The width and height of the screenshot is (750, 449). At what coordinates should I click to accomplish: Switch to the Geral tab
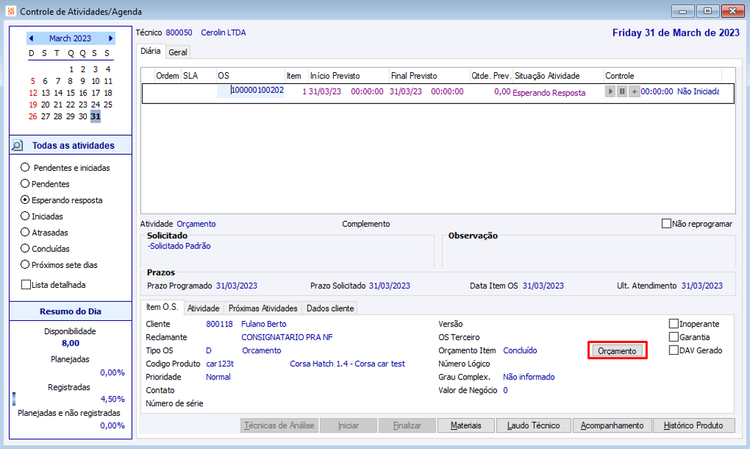pyautogui.click(x=177, y=52)
